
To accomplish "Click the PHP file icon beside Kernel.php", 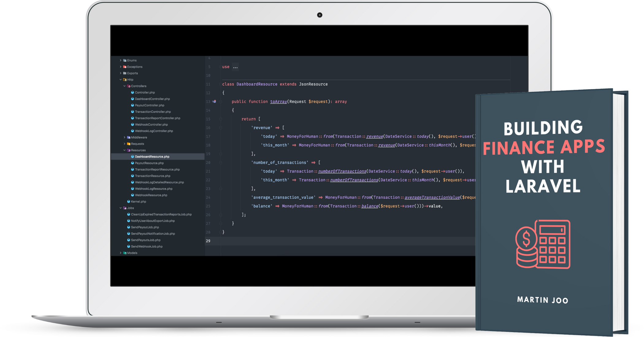I will (129, 202).
